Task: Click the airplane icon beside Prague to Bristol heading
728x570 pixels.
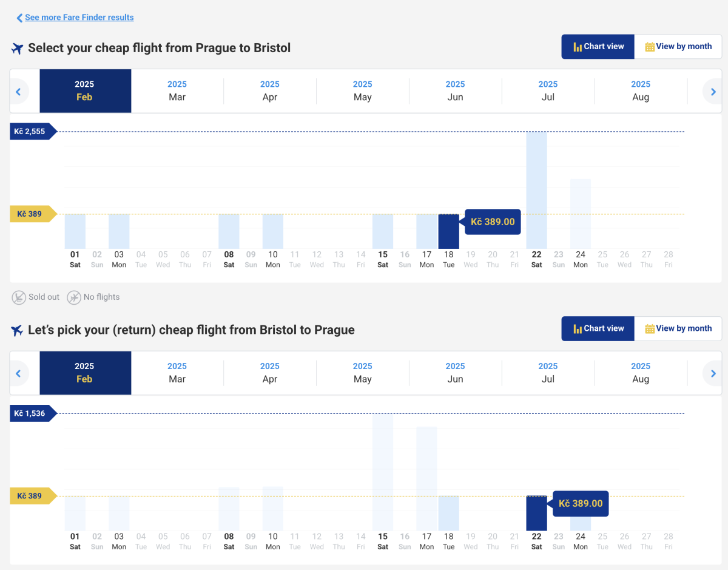Action: pyautogui.click(x=17, y=49)
